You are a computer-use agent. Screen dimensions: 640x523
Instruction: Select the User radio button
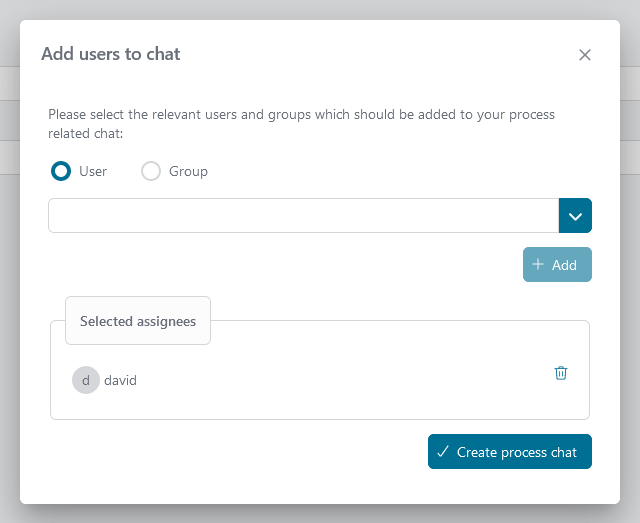pos(61,171)
